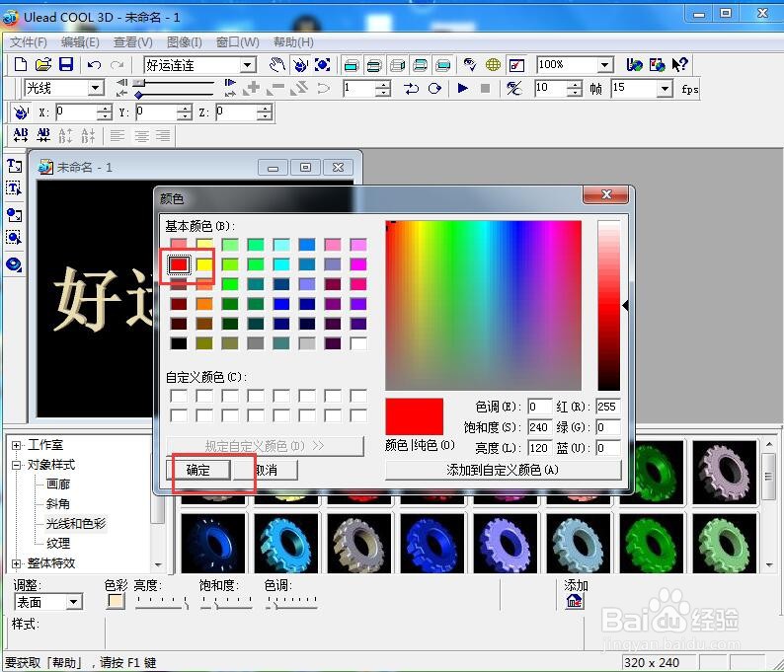Select the Move object hand tool
The height and width of the screenshot is (672, 784).
(x=277, y=64)
